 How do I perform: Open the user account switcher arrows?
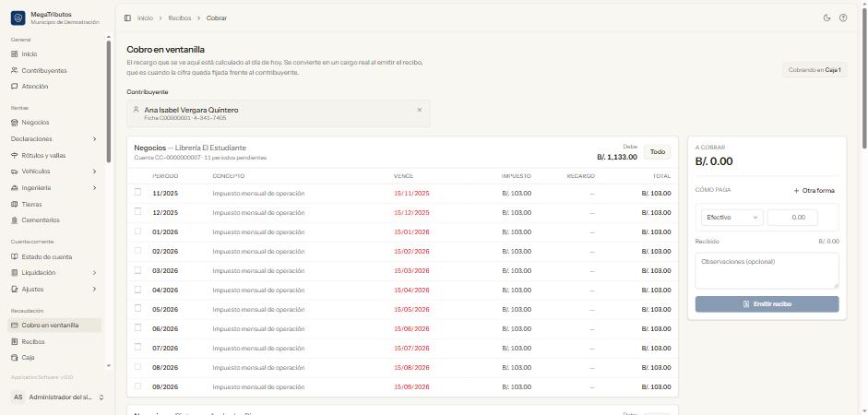(101, 397)
